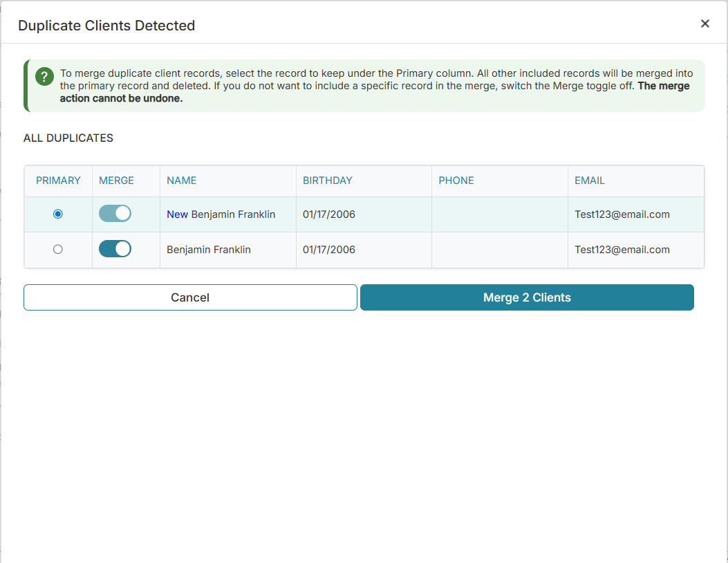
Task: Select the NAME column header
Action: pos(181,181)
